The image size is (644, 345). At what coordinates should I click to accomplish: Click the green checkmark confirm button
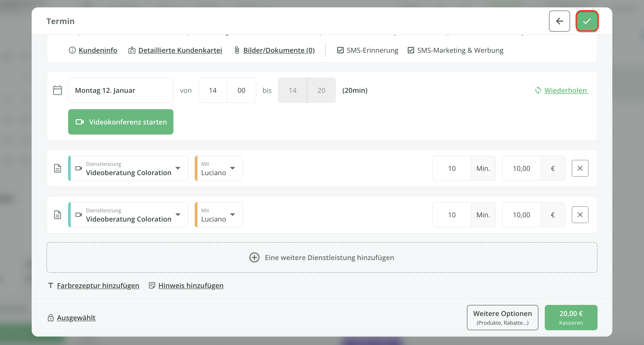coord(587,21)
